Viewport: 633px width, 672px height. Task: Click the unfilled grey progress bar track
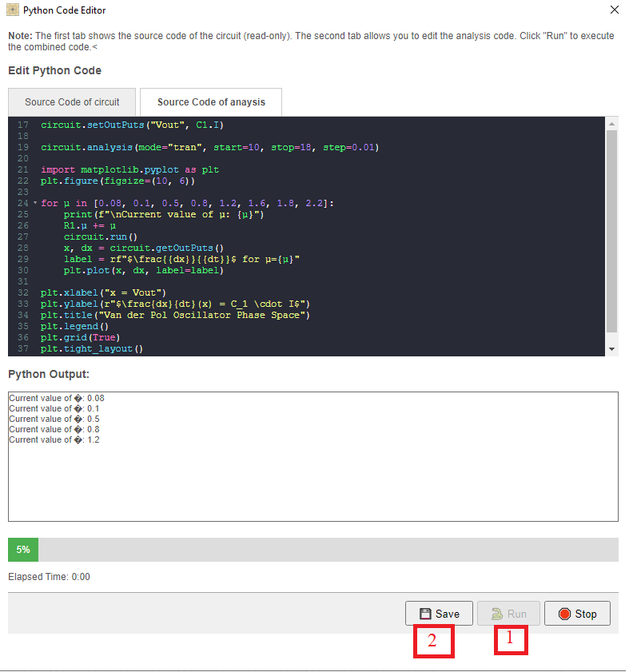[328, 550]
